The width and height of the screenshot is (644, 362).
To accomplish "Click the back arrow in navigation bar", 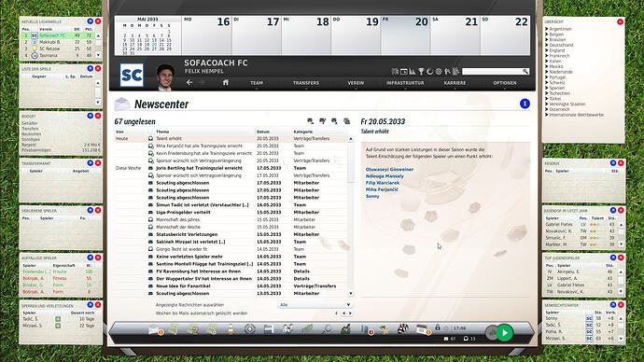I will click(189, 82).
